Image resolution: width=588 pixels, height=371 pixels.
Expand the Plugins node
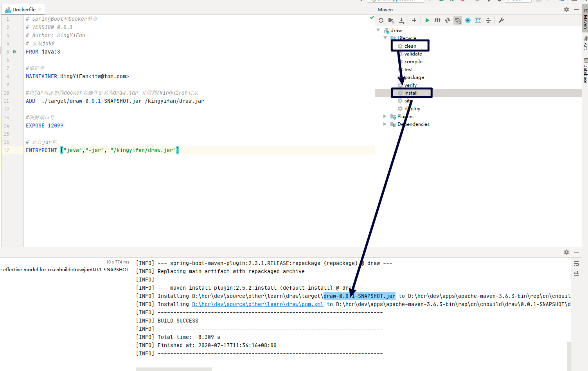pyautogui.click(x=385, y=116)
